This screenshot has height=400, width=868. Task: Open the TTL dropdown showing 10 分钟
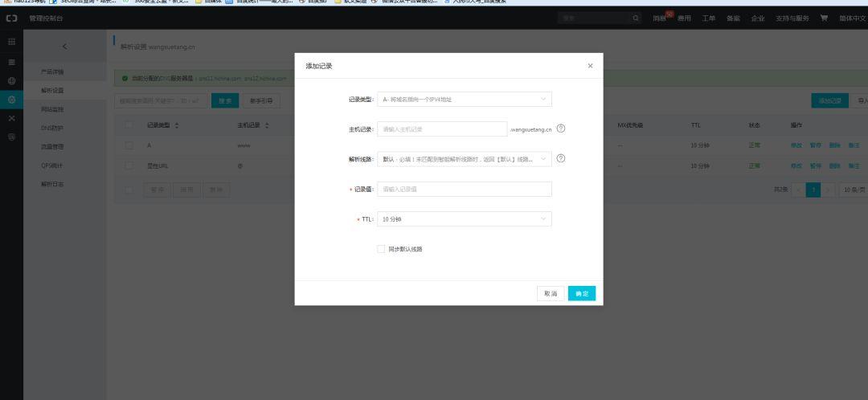pos(464,218)
